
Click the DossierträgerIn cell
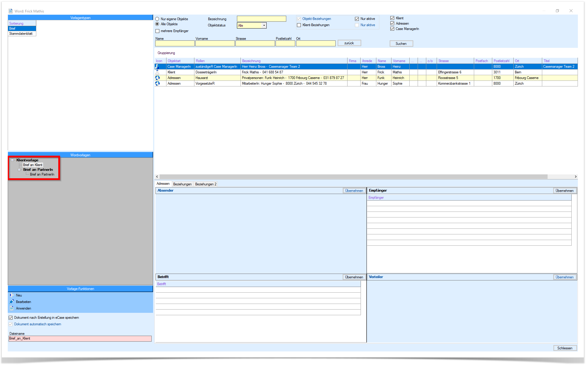coord(217,72)
